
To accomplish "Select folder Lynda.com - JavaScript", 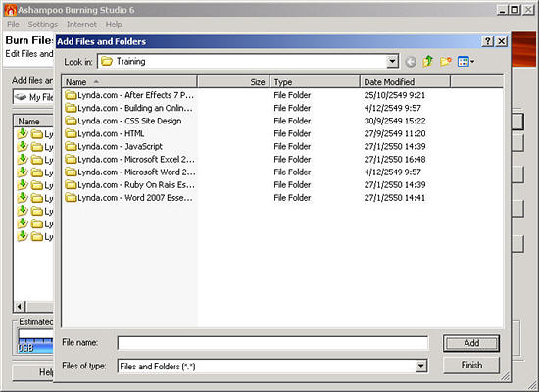I will [114, 146].
